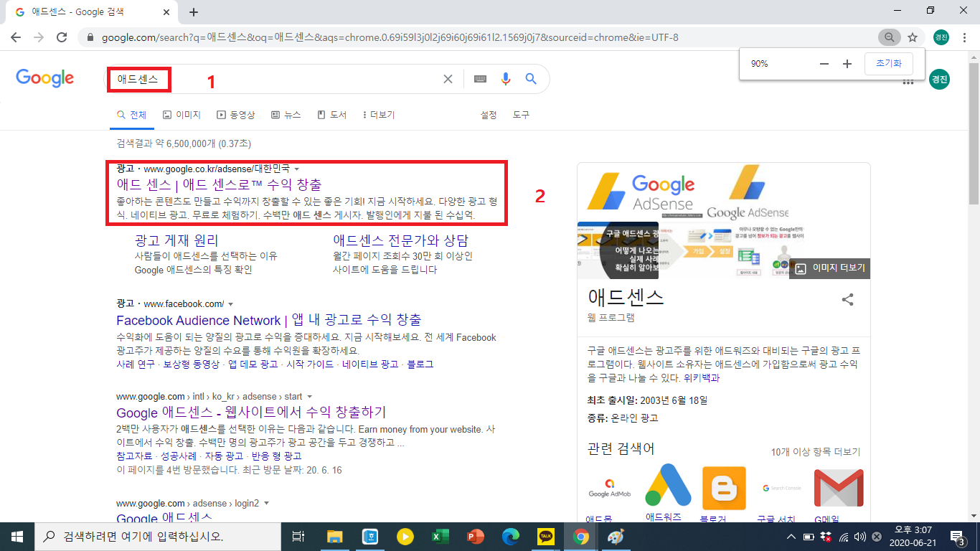The width and height of the screenshot is (980, 551).
Task: Open KakaoTalk from the taskbar
Action: (545, 537)
